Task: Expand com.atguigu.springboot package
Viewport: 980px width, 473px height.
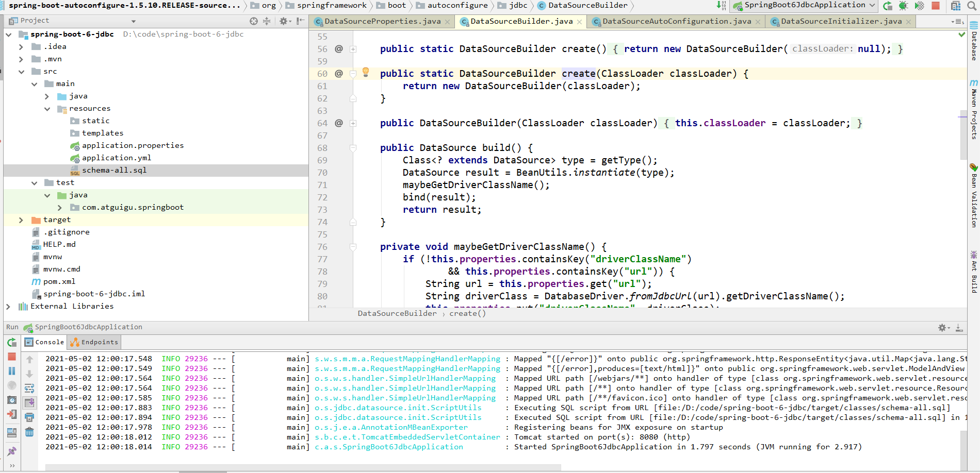Action: [x=60, y=207]
